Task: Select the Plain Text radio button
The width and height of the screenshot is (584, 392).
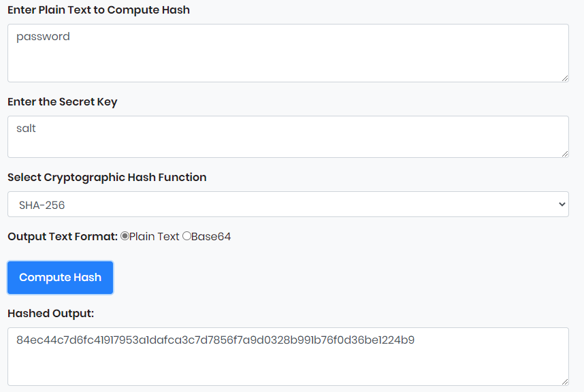Action: click(x=125, y=236)
